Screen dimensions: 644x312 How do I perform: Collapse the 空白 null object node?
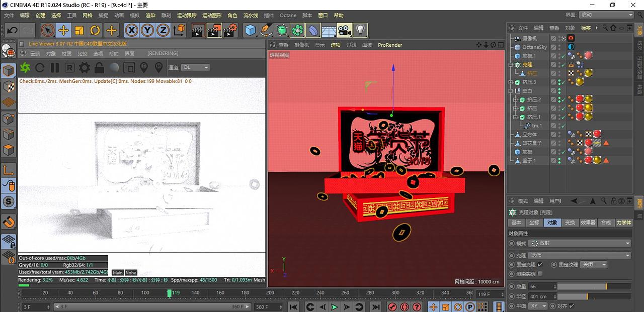click(x=511, y=91)
